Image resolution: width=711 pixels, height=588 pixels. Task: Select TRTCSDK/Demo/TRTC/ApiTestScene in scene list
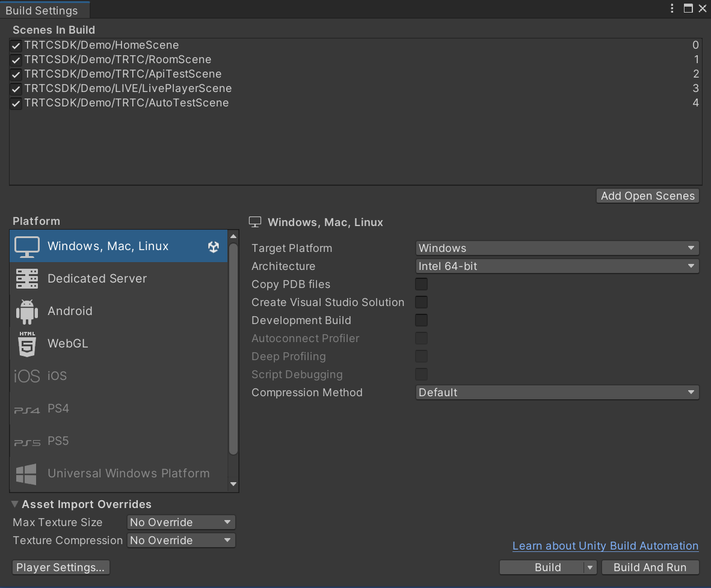(123, 75)
